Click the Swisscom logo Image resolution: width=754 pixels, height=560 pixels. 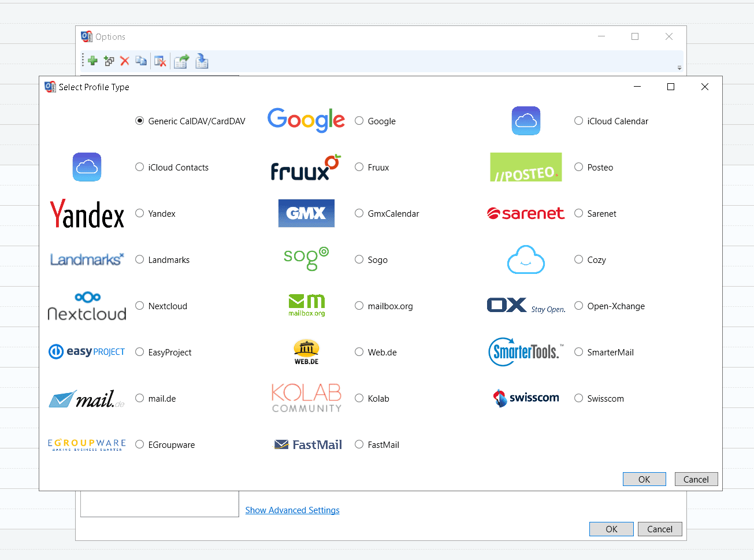click(526, 398)
